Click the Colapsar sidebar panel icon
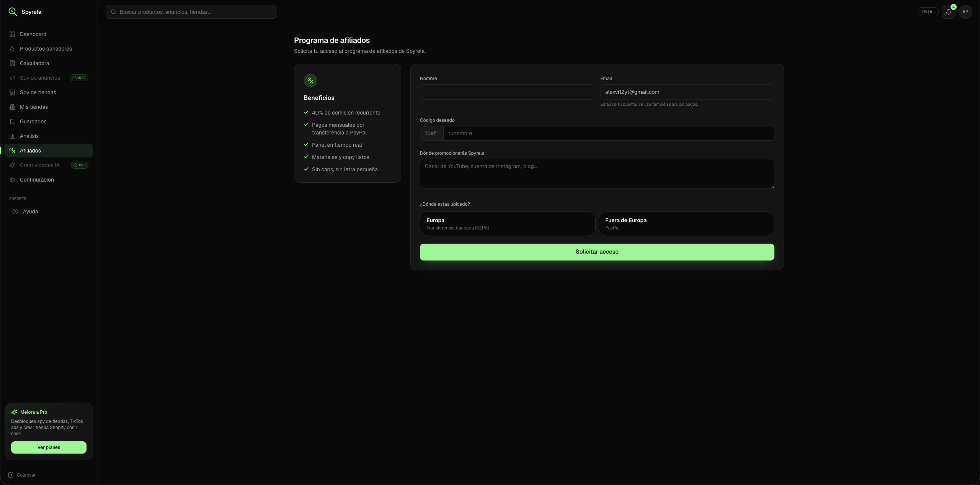This screenshot has height=485, width=980. point(11,475)
